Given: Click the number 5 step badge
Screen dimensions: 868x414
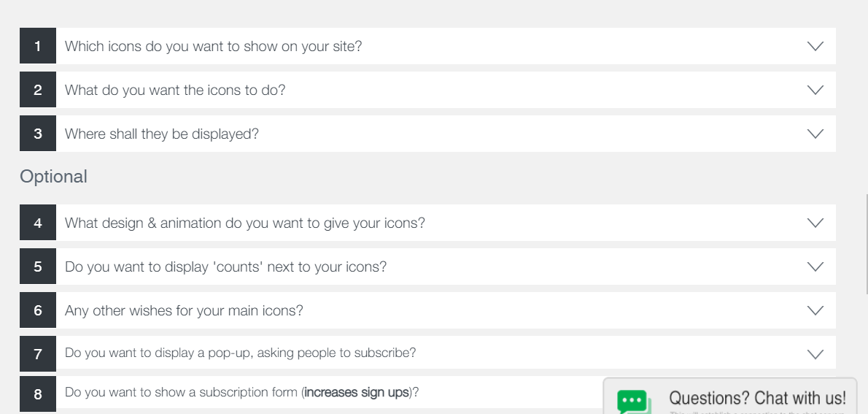Looking at the screenshot, I should [38, 267].
